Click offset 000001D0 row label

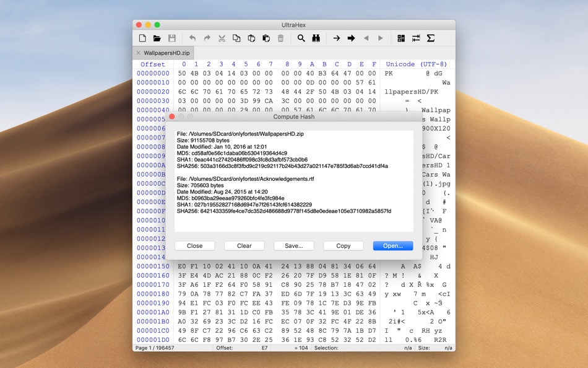(x=153, y=340)
